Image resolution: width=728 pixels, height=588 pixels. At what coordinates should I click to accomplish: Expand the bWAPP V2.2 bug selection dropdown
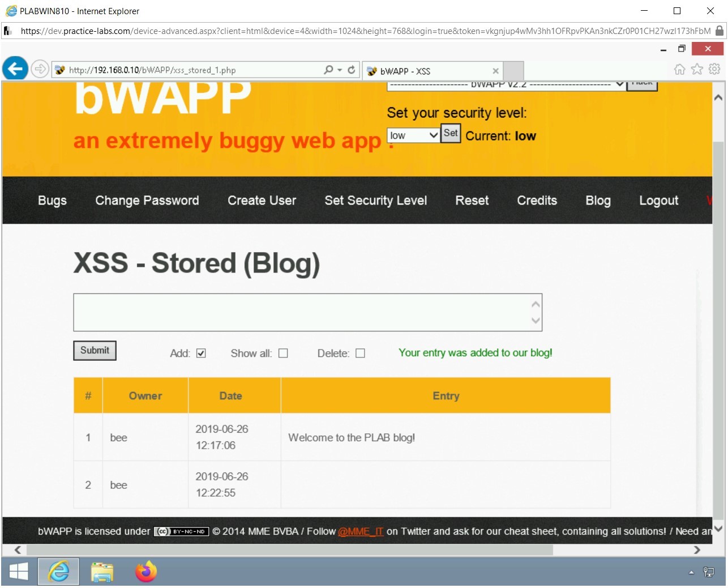point(618,84)
